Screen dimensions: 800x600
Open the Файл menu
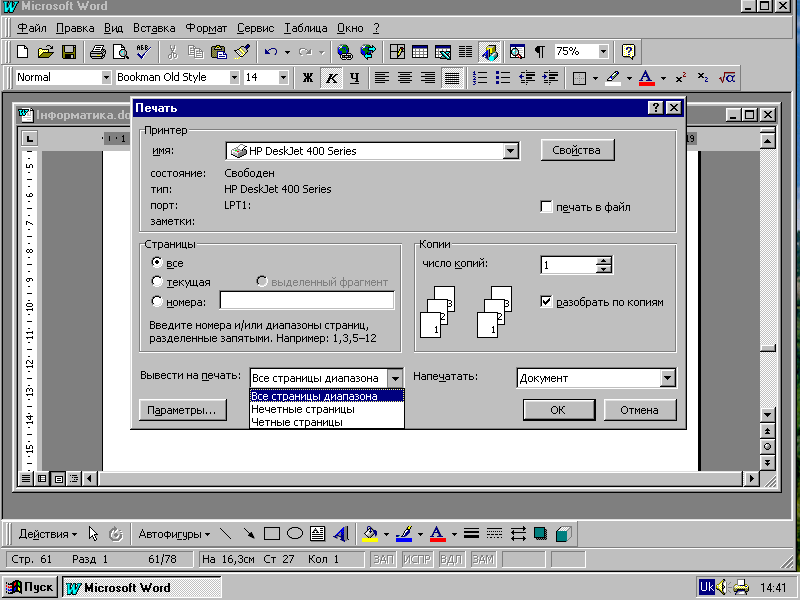tap(32, 28)
